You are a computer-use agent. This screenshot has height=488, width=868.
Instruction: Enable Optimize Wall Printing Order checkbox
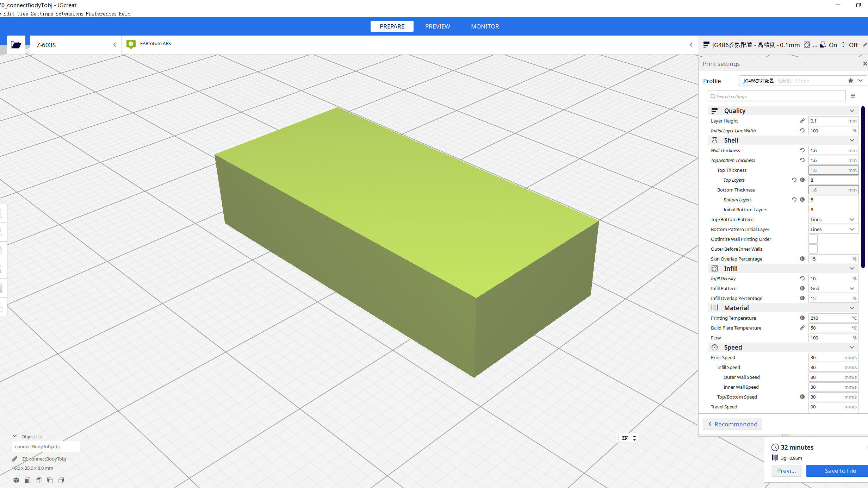[813, 239]
